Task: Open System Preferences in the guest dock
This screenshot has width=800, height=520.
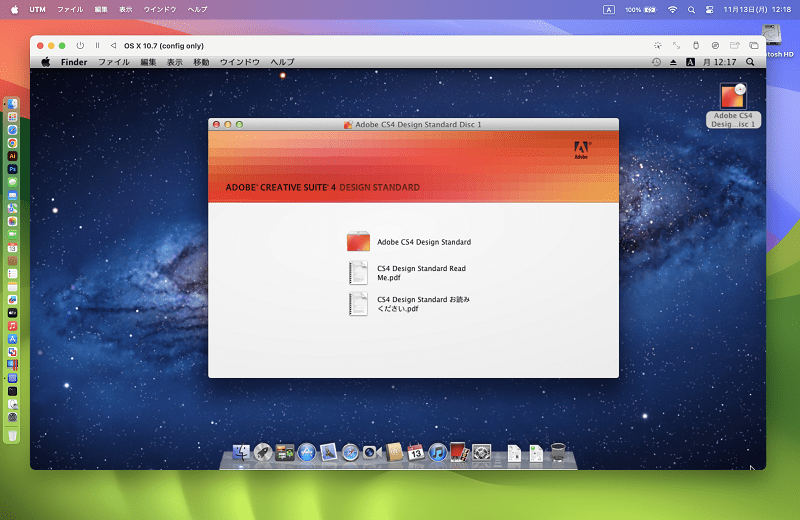Action: [x=481, y=452]
